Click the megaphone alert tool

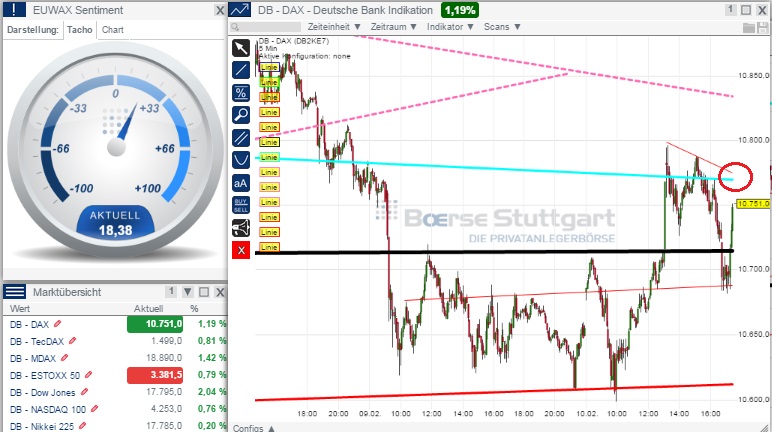tap(241, 228)
